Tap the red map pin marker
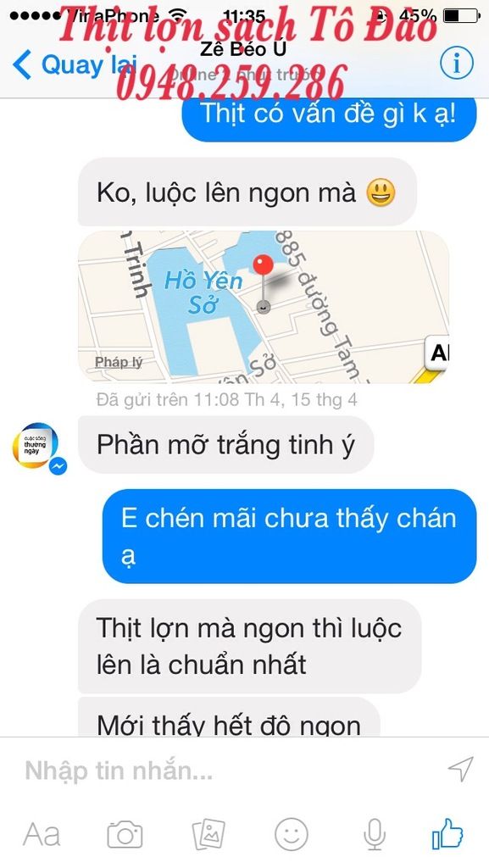Viewport: 489px width, 868px height. coord(264,264)
